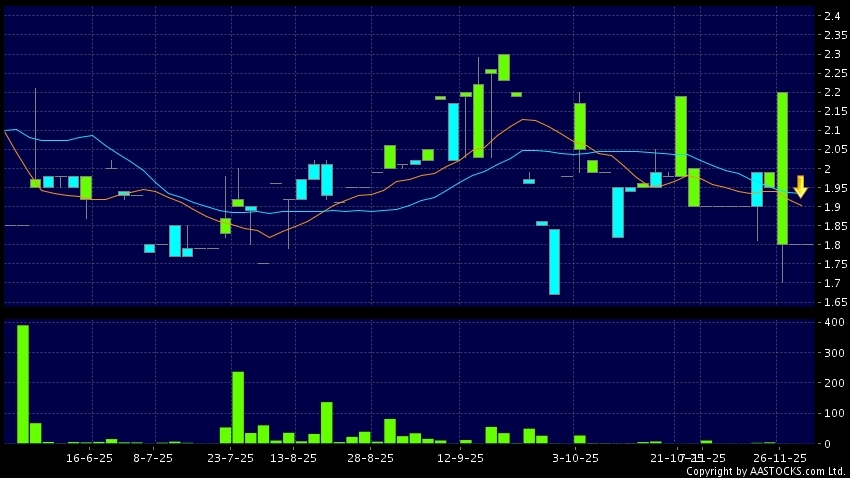
Task: Click the 28-8-25 date label
Action: tap(370, 457)
